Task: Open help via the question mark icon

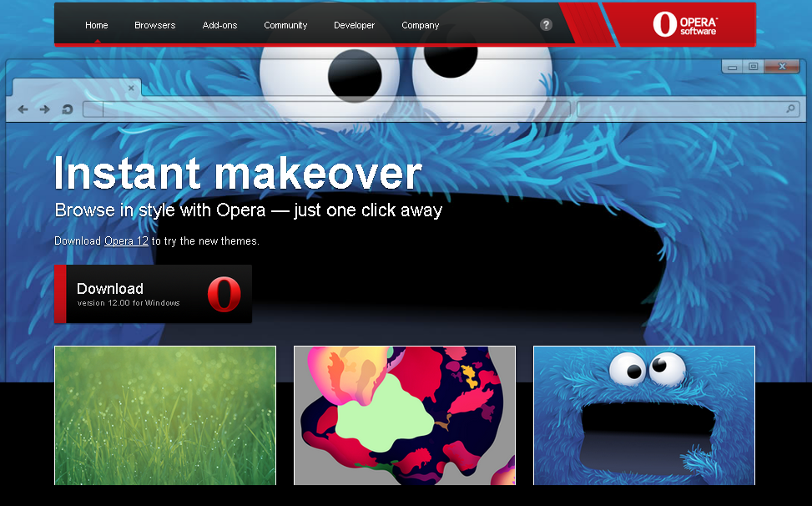Action: coord(546,25)
